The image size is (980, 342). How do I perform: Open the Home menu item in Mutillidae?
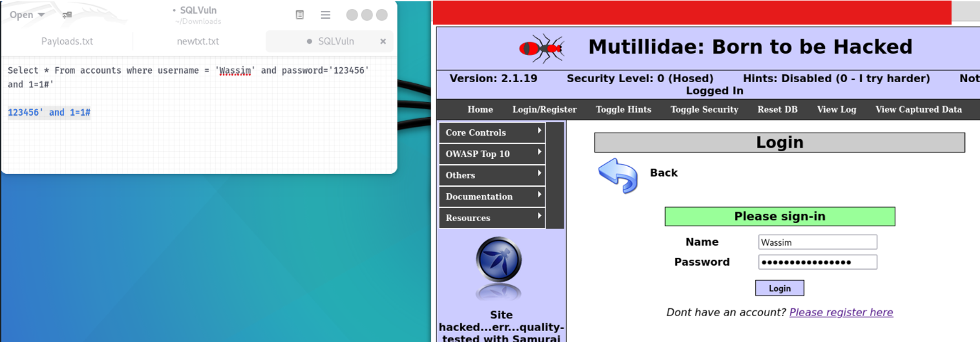pyautogui.click(x=480, y=109)
